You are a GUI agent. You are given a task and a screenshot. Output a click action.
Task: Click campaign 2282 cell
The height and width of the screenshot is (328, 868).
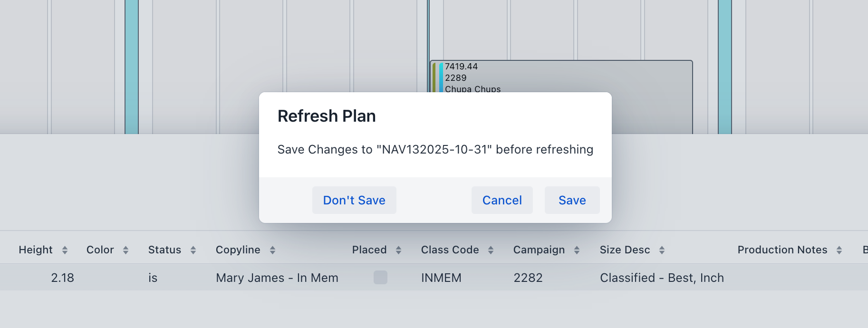(x=528, y=278)
